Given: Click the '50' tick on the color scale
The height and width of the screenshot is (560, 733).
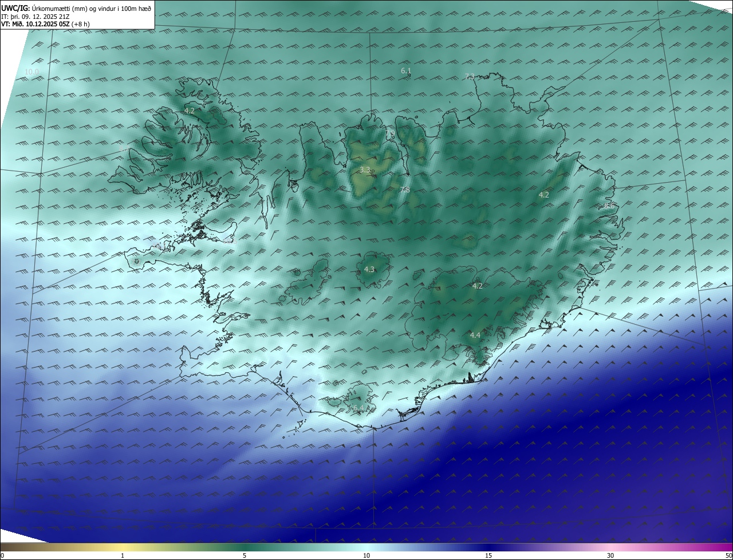Looking at the screenshot, I should pos(728,555).
